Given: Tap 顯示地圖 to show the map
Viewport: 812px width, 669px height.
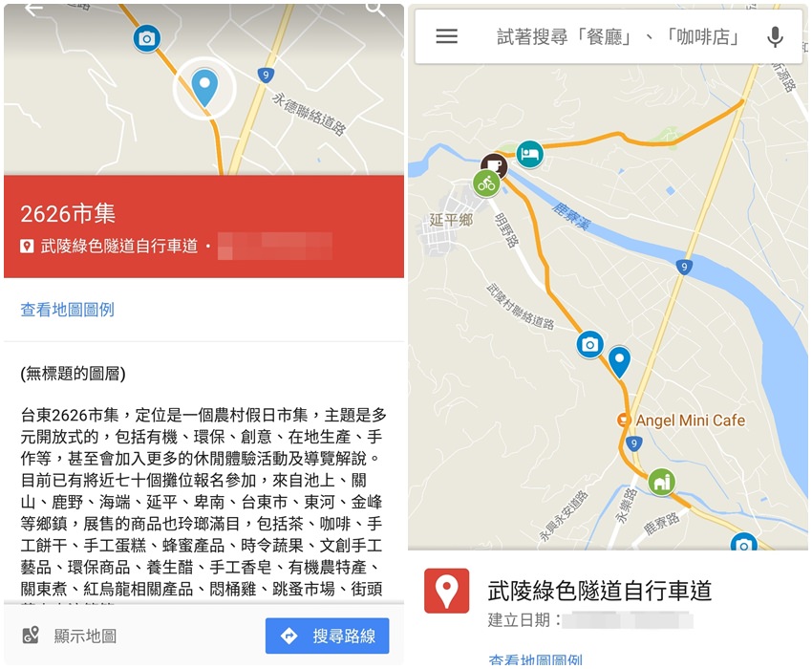Looking at the screenshot, I should click(x=70, y=636).
